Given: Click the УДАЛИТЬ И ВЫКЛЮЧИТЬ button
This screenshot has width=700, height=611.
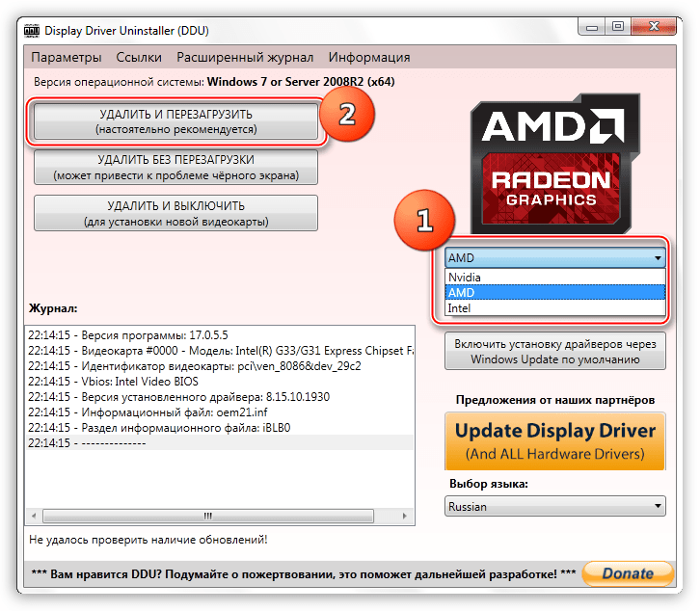Looking at the screenshot, I should click(175, 213).
